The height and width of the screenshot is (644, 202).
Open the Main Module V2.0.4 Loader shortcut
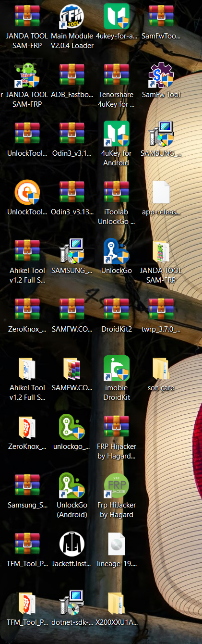click(72, 16)
